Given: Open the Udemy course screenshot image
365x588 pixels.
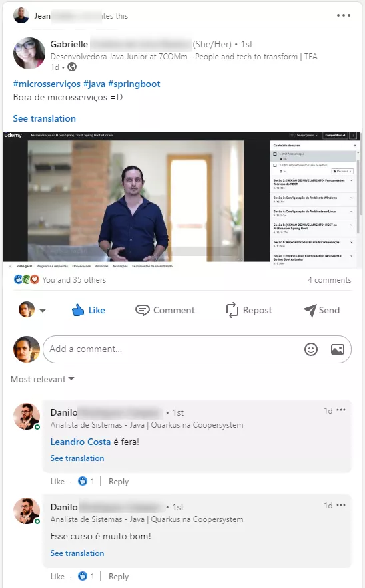Looking at the screenshot, I should coord(182,200).
